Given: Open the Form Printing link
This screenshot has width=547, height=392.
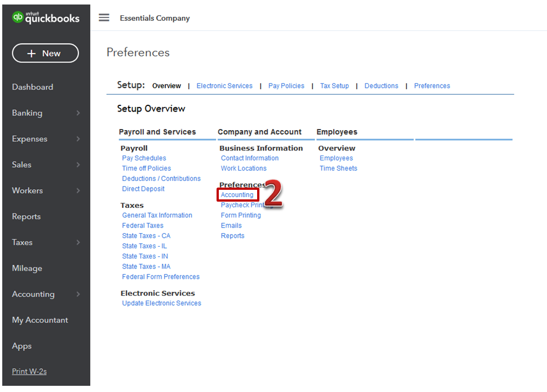Looking at the screenshot, I should tap(241, 215).
